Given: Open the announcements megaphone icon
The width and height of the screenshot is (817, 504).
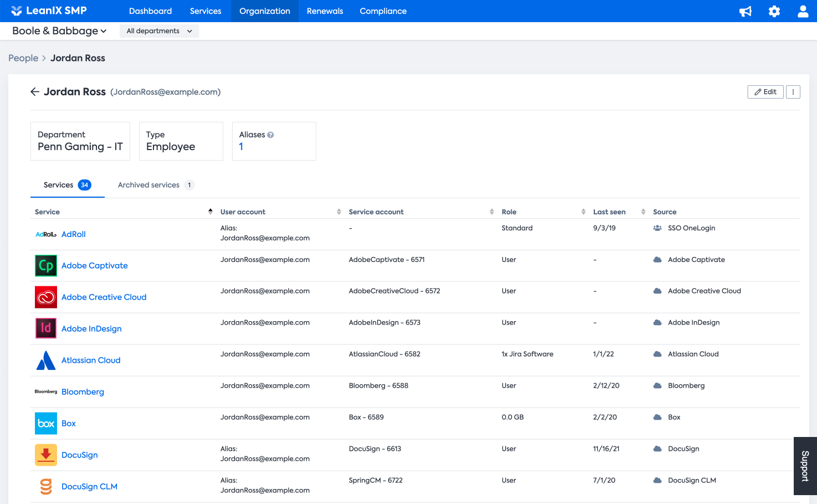Looking at the screenshot, I should (746, 11).
